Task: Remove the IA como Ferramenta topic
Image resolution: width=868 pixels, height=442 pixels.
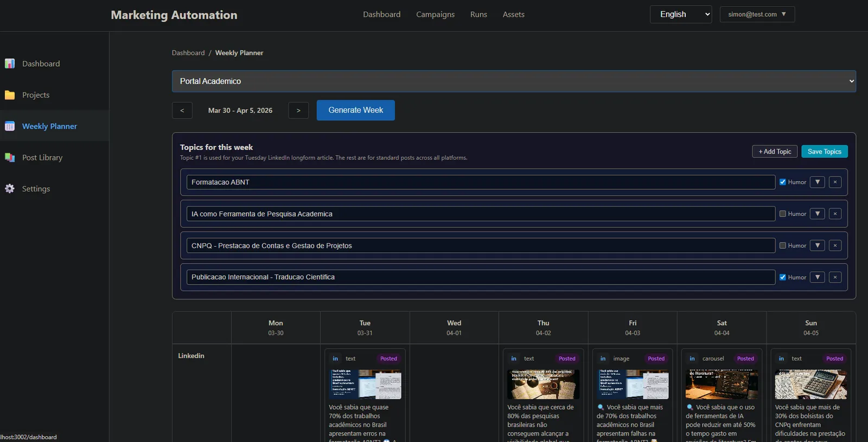Action: tap(835, 214)
